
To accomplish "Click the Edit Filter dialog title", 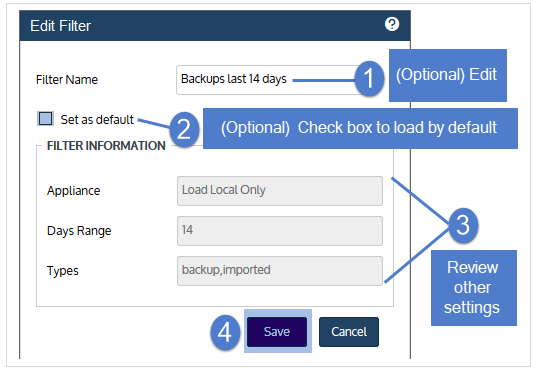I will pos(60,26).
